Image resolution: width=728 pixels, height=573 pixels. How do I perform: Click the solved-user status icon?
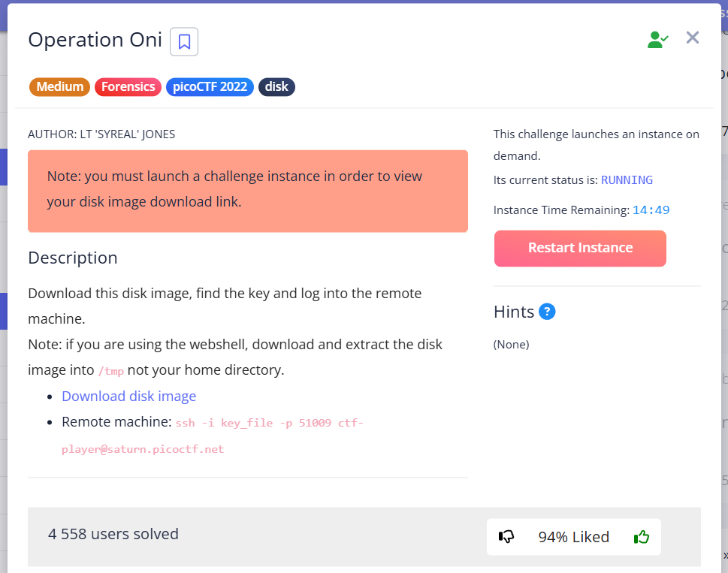tap(657, 39)
